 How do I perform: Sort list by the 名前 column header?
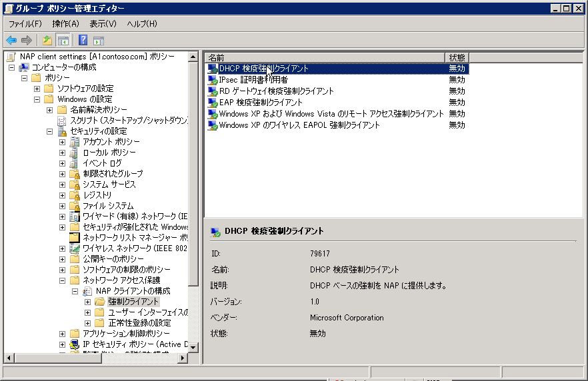[325, 57]
